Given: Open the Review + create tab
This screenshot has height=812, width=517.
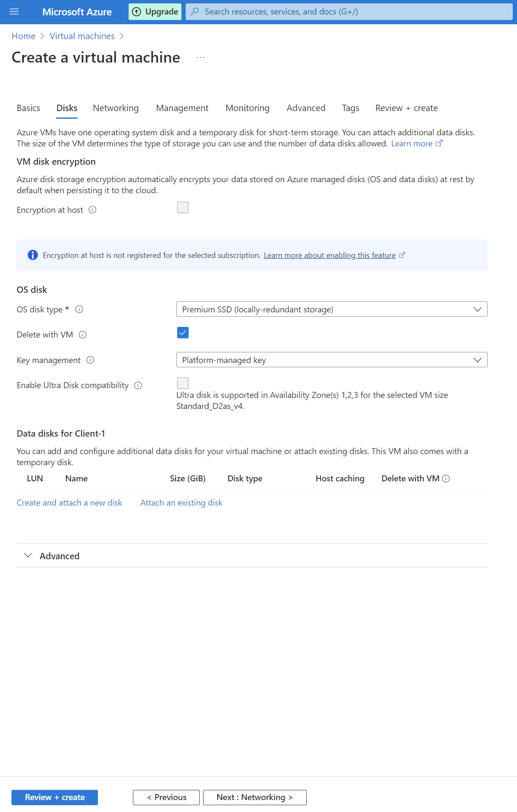Looking at the screenshot, I should click(406, 108).
